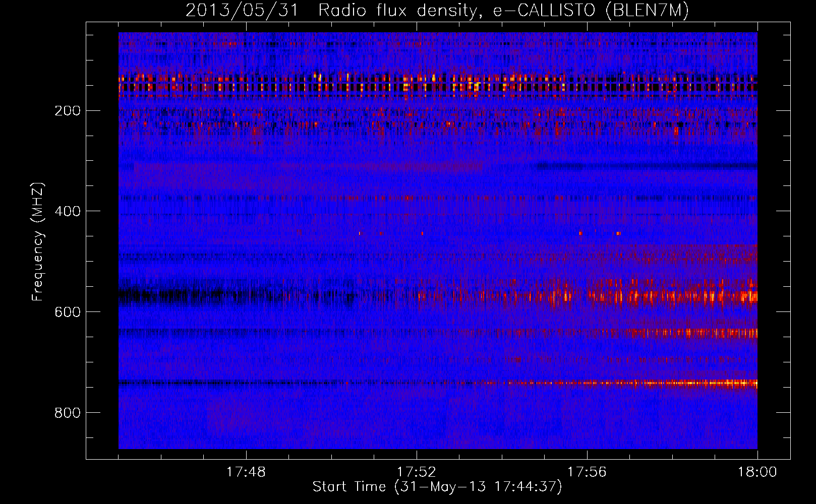The width and height of the screenshot is (816, 504).
Task: Click the 18:00 time tick label
Action: 757,472
